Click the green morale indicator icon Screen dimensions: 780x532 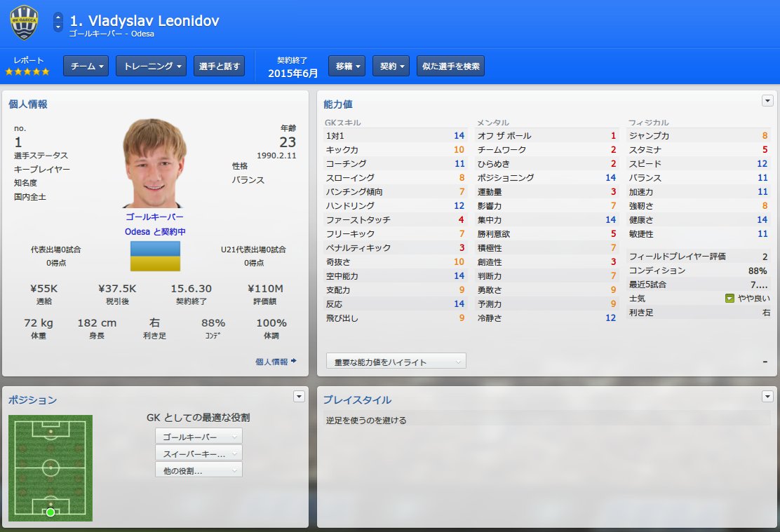coord(729,299)
